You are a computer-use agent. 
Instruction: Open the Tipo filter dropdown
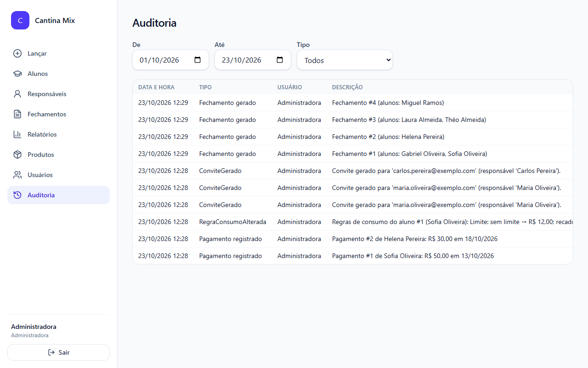pos(345,60)
